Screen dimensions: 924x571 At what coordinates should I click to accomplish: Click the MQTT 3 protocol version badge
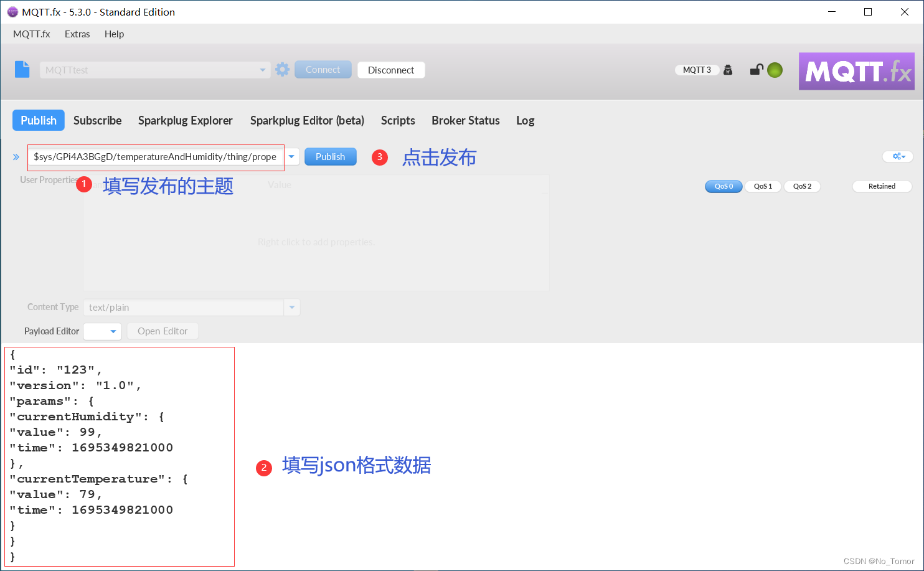[x=697, y=70]
